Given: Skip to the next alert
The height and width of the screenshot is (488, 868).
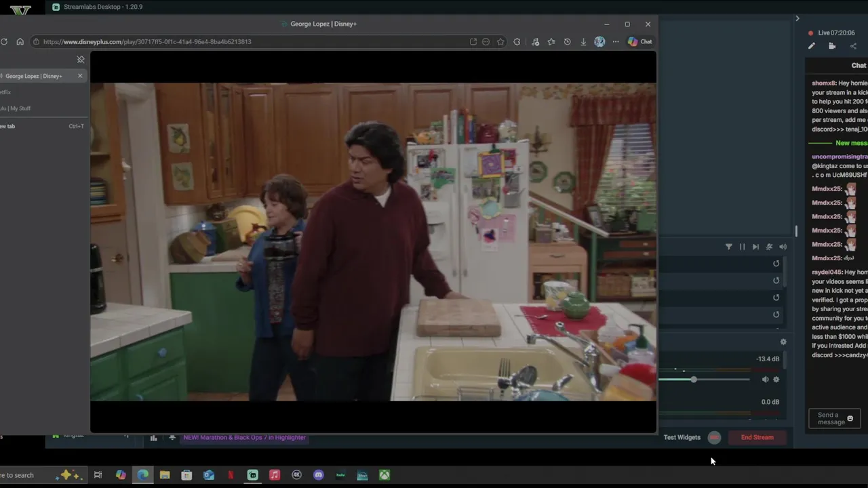Looking at the screenshot, I should [755, 247].
